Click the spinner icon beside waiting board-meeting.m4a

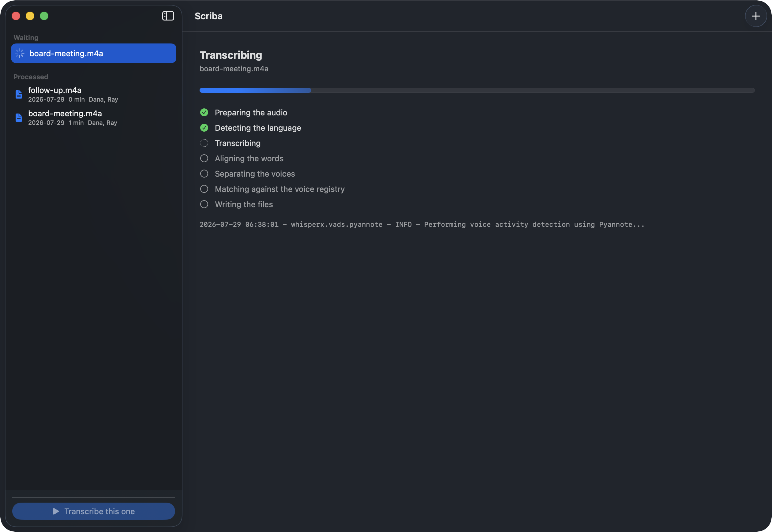click(x=20, y=53)
